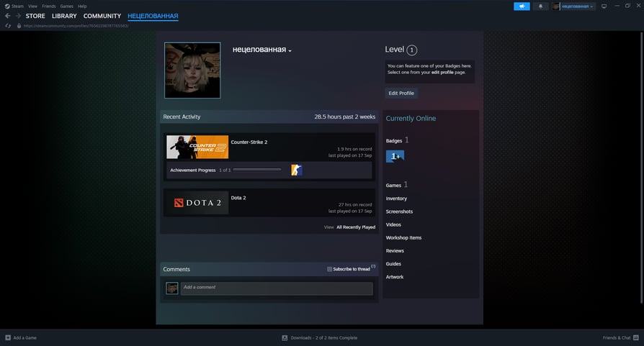This screenshot has width=644, height=346.
Task: Open the Videos link
Action: coord(393,224)
